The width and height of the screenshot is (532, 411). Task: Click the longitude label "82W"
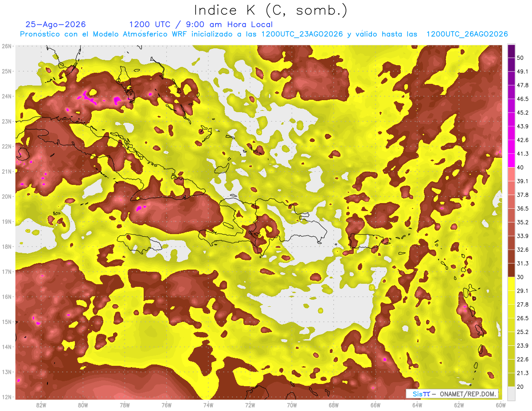[x=41, y=405]
